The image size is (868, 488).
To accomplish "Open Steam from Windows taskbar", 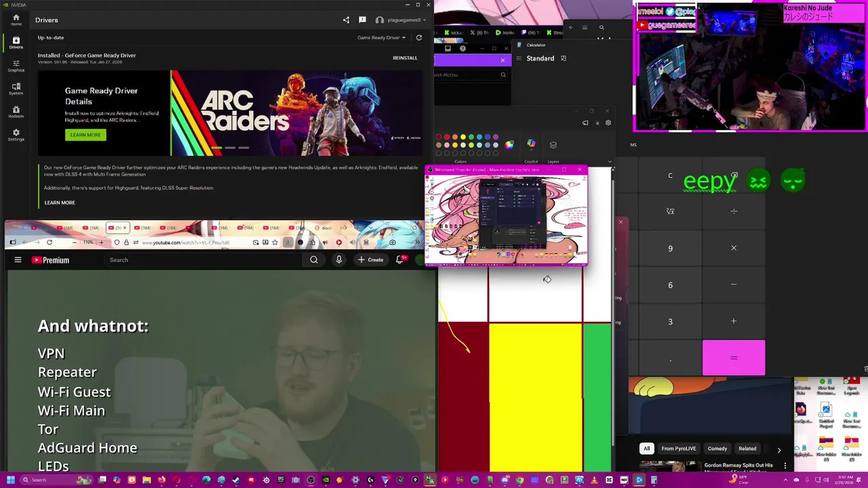I will pos(236,480).
